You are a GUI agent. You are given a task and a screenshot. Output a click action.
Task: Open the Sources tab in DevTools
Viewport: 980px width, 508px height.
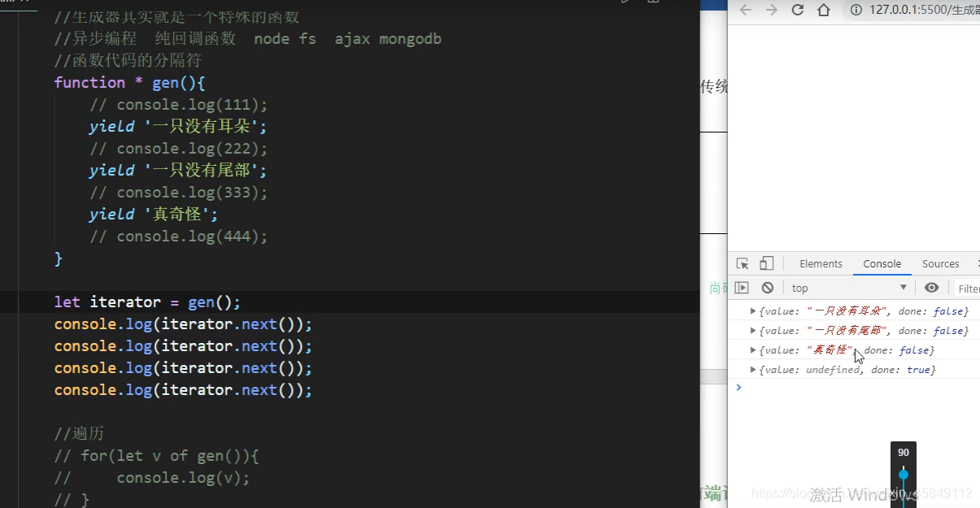coord(940,263)
